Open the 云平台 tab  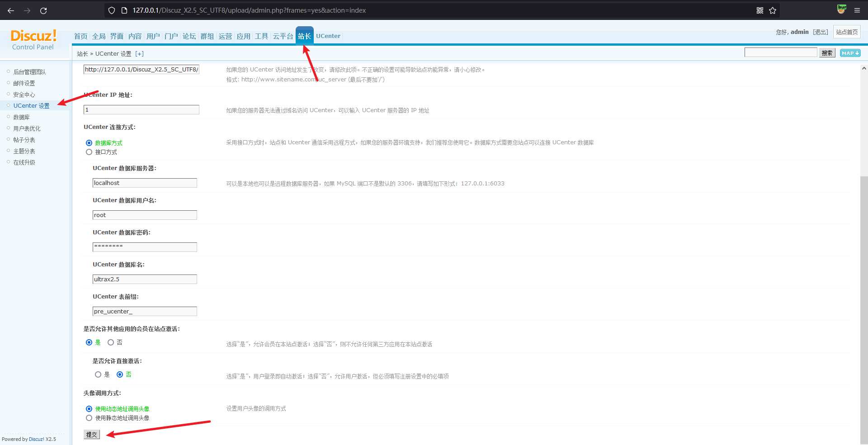[x=283, y=36]
